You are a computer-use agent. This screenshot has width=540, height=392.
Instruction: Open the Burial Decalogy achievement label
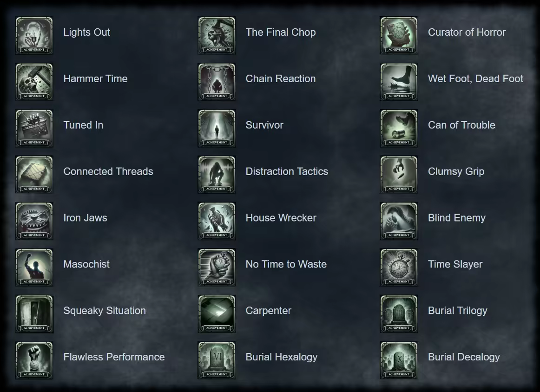(464, 357)
